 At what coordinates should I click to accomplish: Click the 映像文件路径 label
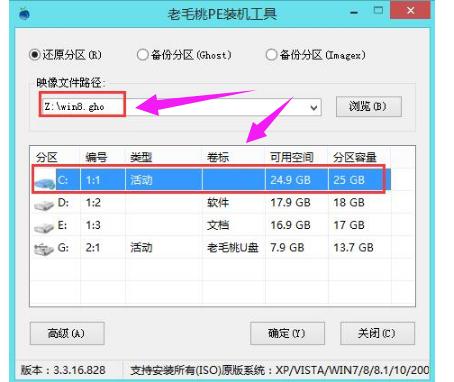70,82
